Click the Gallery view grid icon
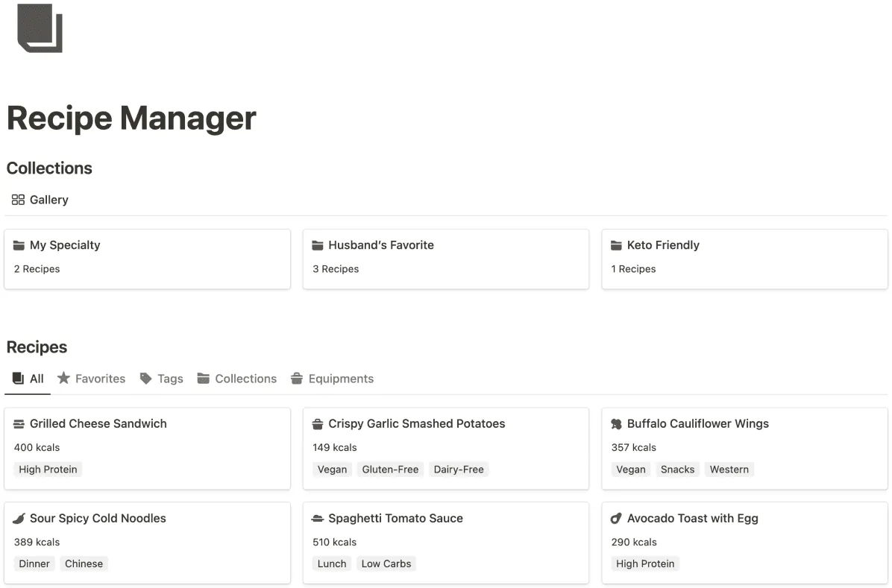The height and width of the screenshot is (588, 892). coord(18,200)
